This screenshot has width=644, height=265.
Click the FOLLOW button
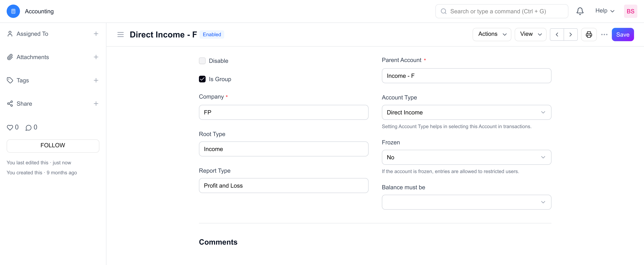[53, 146]
